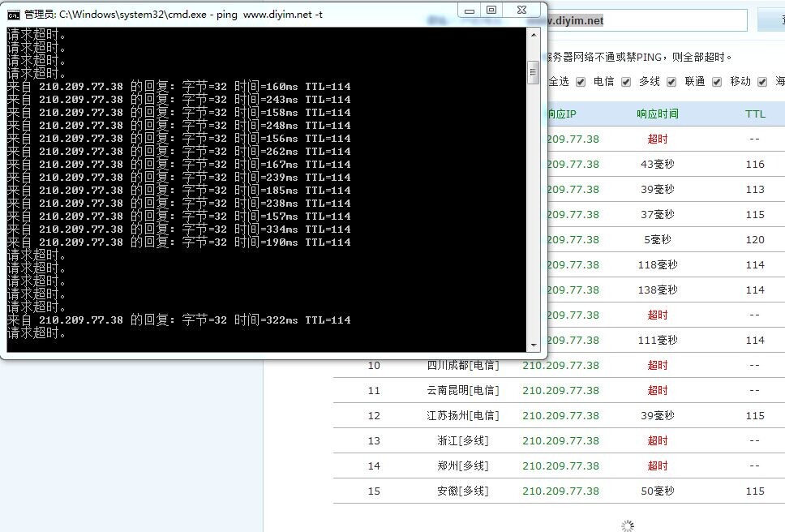Screen dimensions: 785x532
Task: Click the cmd scrollbar up arrow
Action: click(x=533, y=35)
